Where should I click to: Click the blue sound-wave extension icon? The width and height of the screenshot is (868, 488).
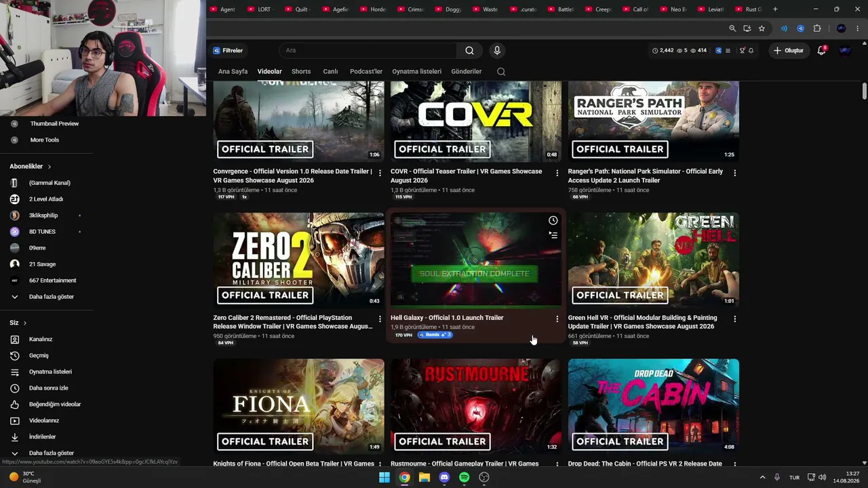coord(785,28)
